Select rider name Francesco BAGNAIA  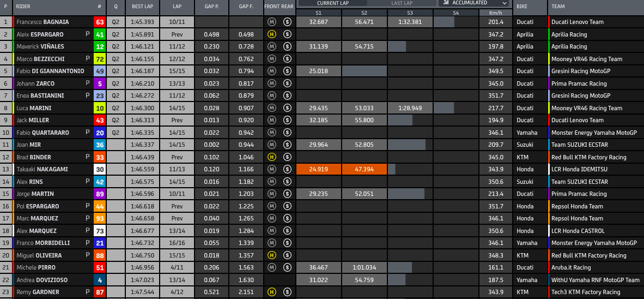coord(42,22)
